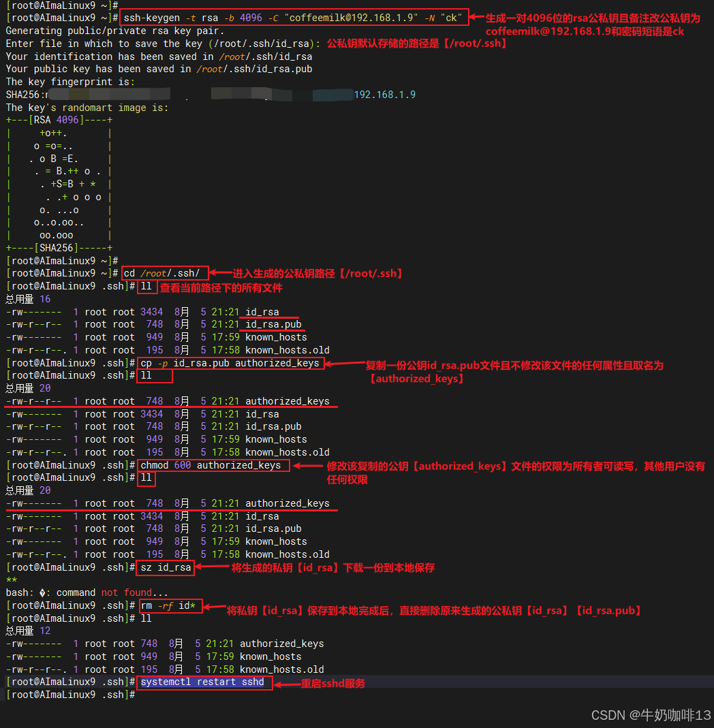
Task: Click the 'bash: command not found...' error line
Action: [x=87, y=593]
